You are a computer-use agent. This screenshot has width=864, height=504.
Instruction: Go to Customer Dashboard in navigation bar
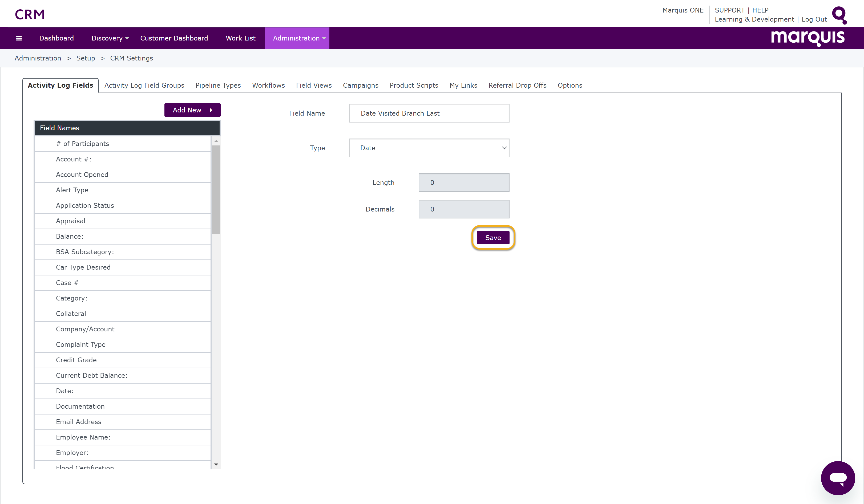(174, 38)
